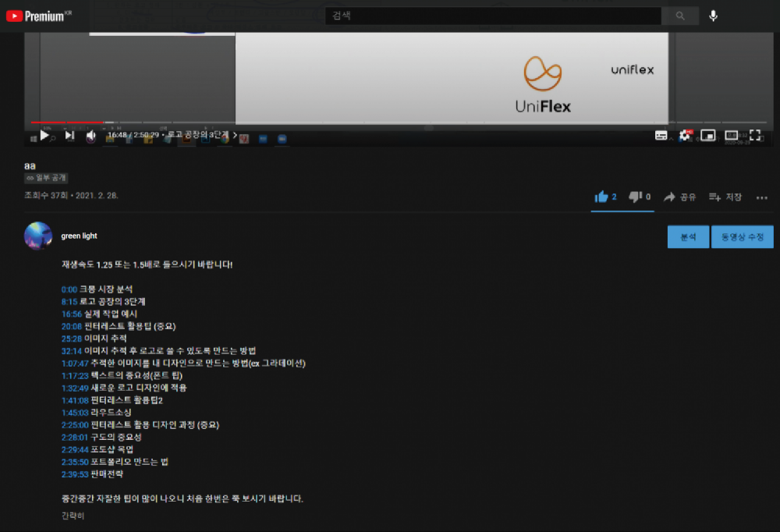The image size is (780, 532).
Task: Click the 일부 공개 unlisted badge
Action: coord(46,178)
